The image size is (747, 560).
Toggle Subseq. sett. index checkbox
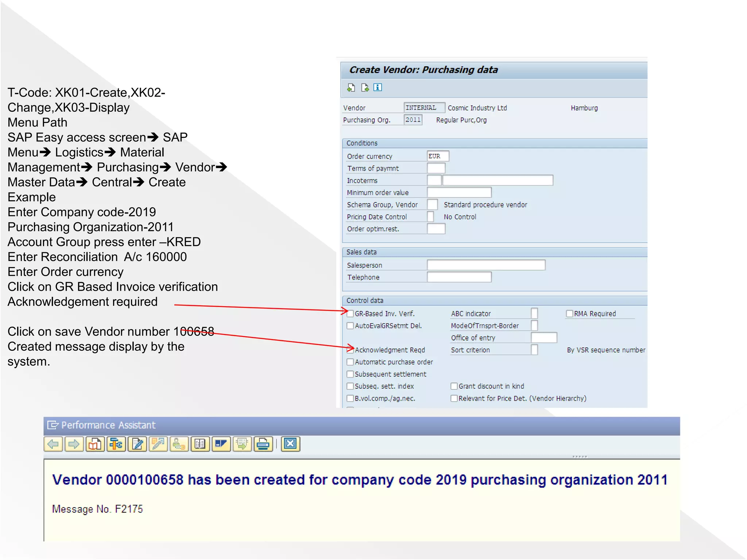[x=350, y=386]
